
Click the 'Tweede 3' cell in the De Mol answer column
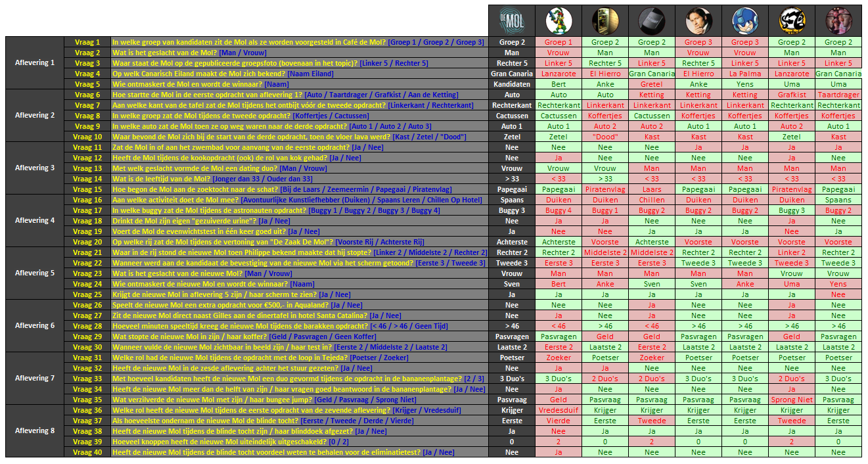(511, 263)
